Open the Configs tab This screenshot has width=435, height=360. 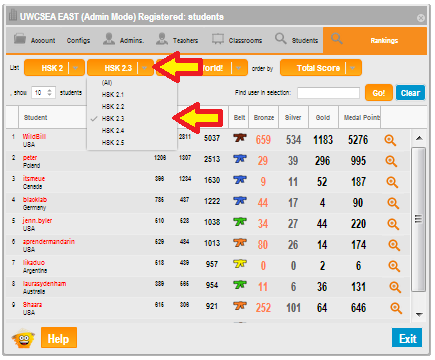point(78,40)
